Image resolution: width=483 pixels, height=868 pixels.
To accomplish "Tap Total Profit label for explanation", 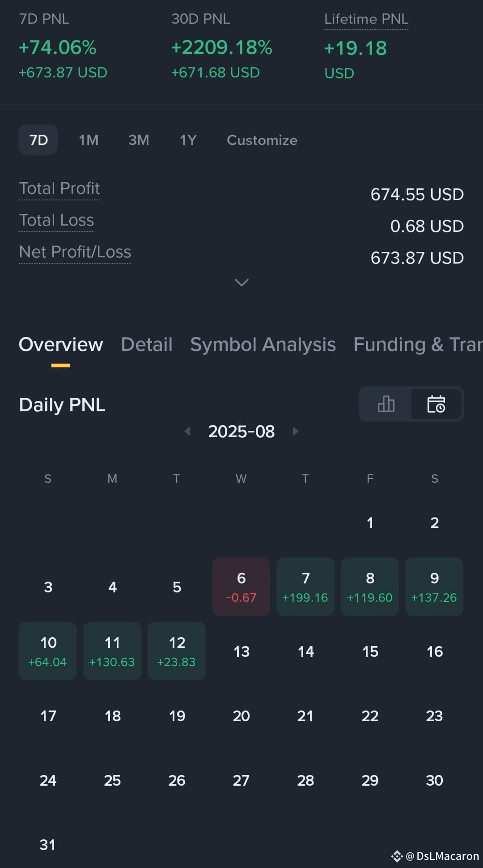I will coord(59,188).
